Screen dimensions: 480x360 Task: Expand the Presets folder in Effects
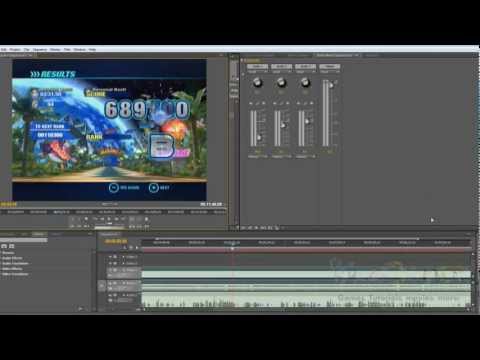(x=8, y=253)
